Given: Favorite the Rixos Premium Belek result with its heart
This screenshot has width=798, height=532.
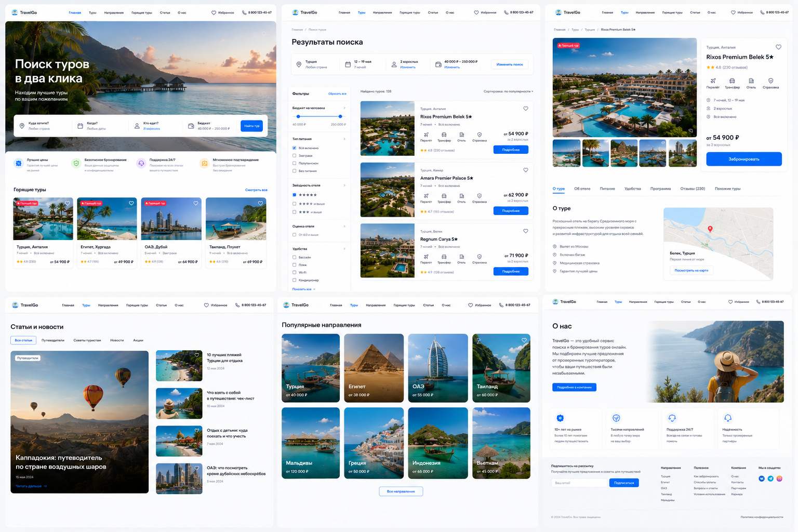Looking at the screenshot, I should [525, 109].
